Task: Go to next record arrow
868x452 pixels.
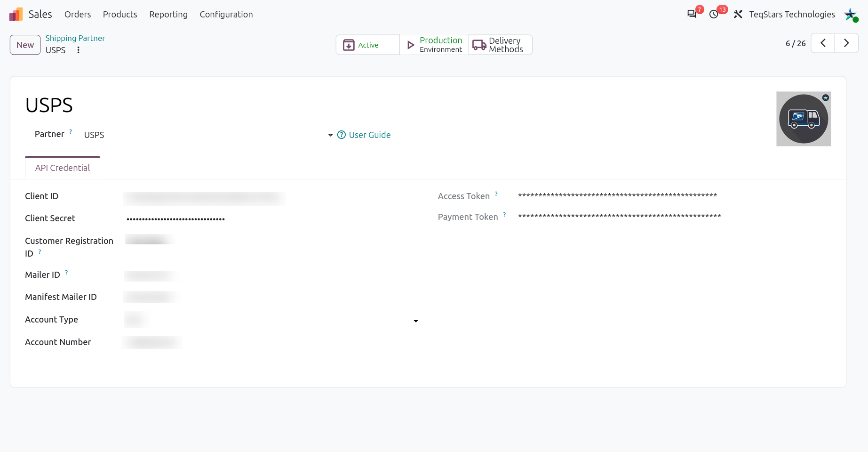Action: tap(846, 43)
